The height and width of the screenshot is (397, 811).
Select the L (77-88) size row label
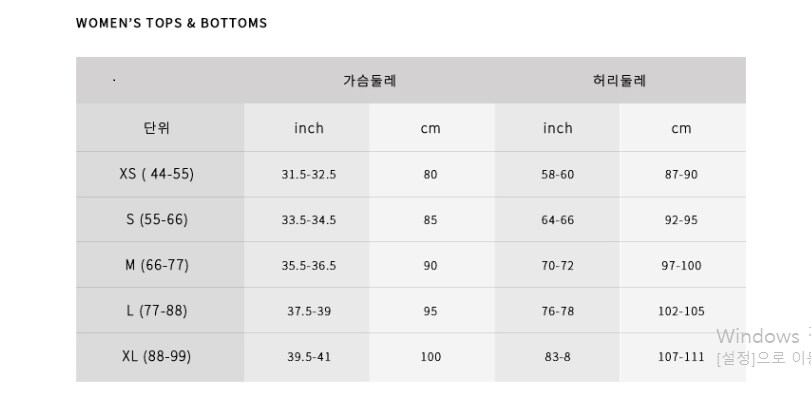point(157,311)
